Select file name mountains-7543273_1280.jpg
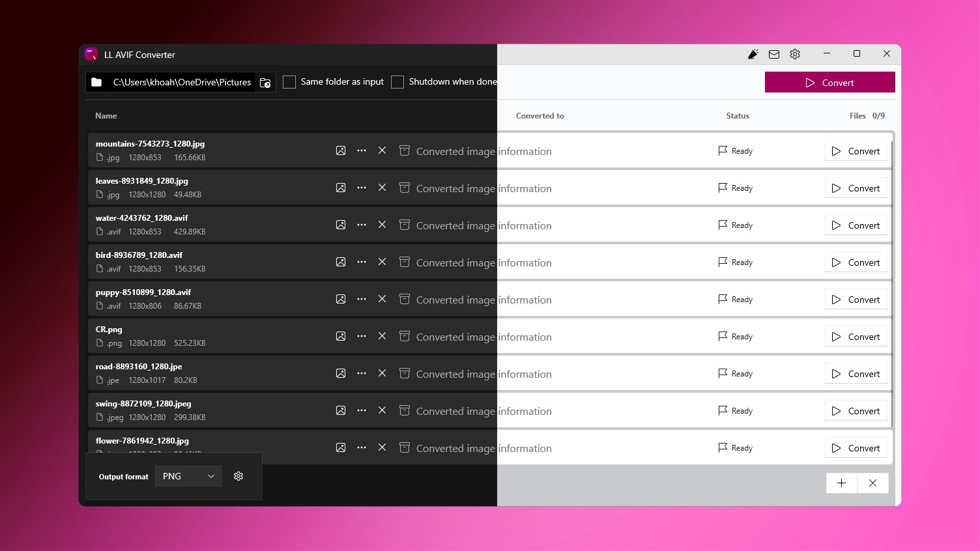This screenshot has width=980, height=551. coord(150,144)
